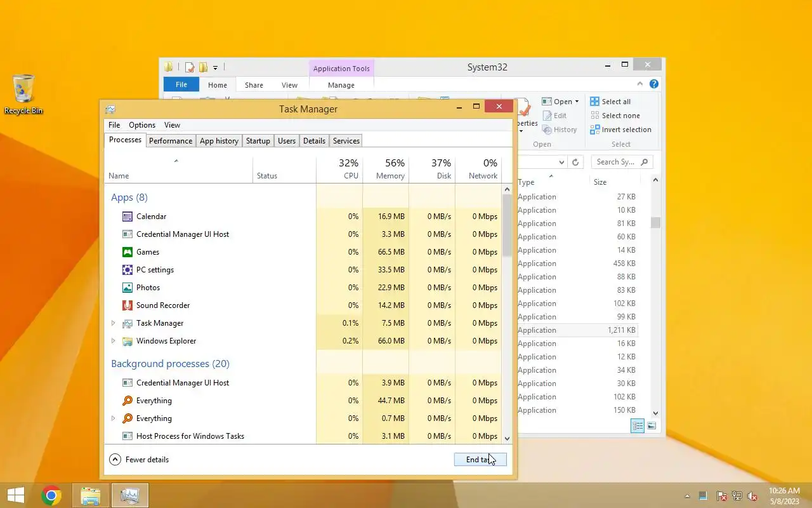Open the Options menu
The image size is (812, 508).
(142, 125)
